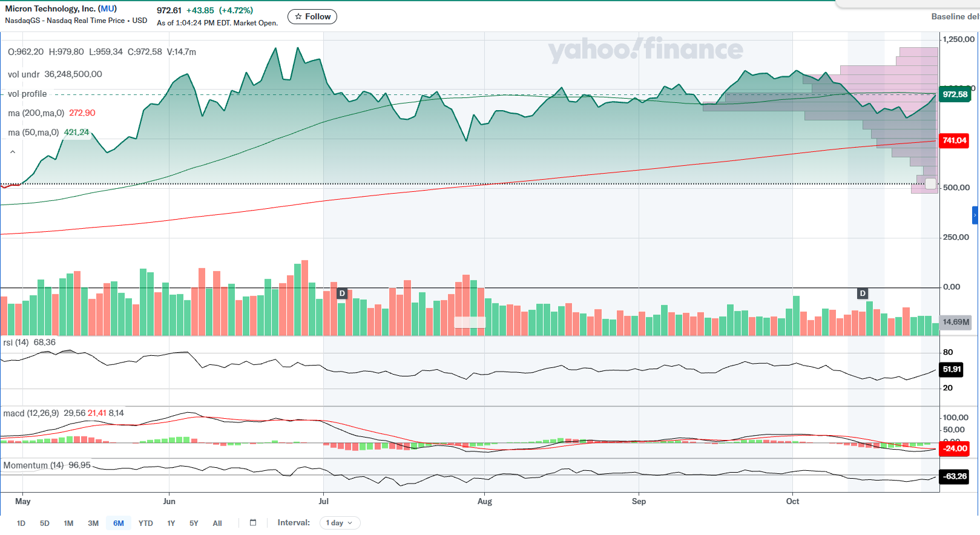Image resolution: width=980 pixels, height=535 pixels.
Task: Click the MU ticker symbol link
Action: pos(107,8)
